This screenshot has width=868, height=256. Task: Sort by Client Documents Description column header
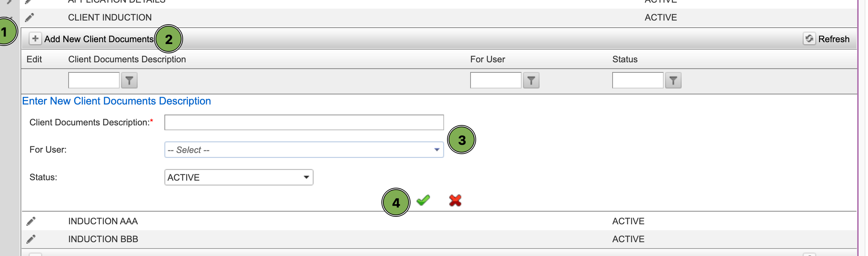pyautogui.click(x=127, y=59)
